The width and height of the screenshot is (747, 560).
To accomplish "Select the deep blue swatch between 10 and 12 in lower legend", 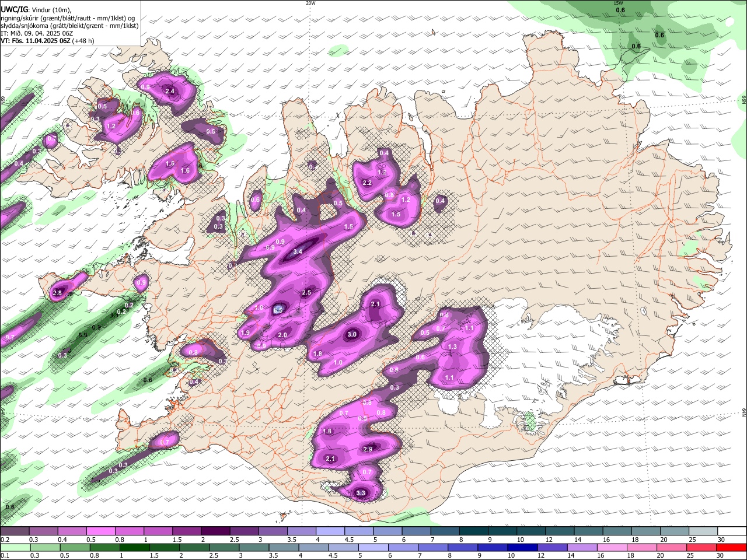I will (522, 548).
